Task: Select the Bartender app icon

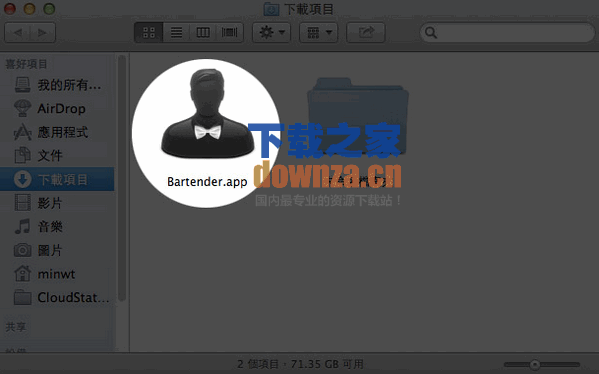Action: 207,114
